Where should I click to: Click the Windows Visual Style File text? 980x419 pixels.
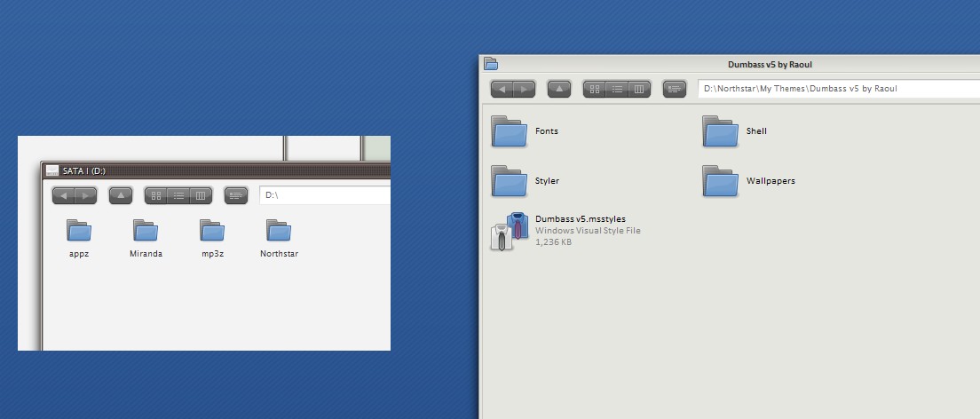click(x=588, y=230)
